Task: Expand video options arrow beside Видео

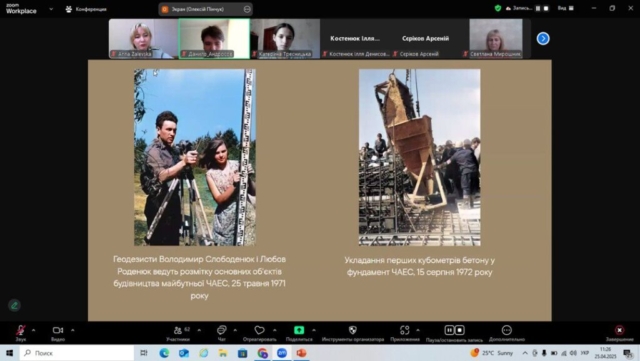Action: 73,330
